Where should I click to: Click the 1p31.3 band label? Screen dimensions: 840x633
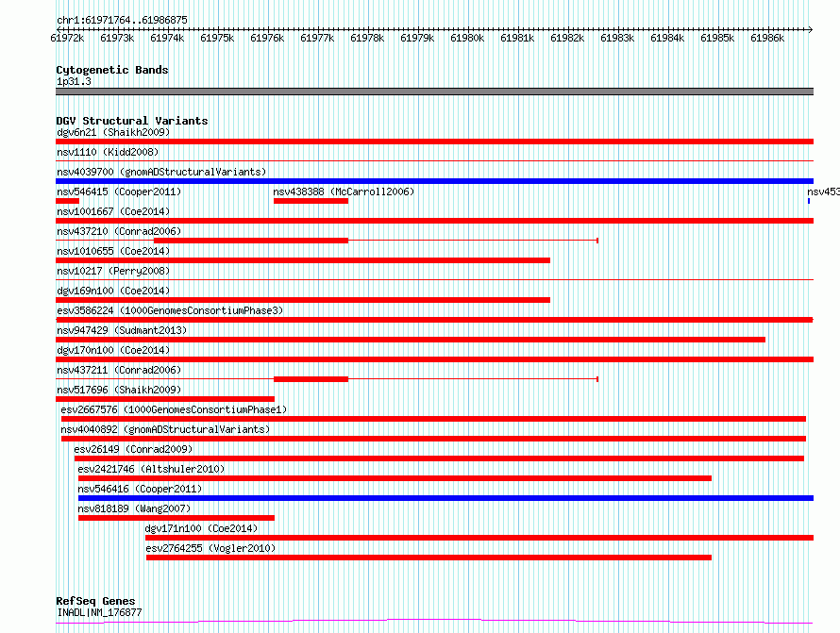coord(74,81)
